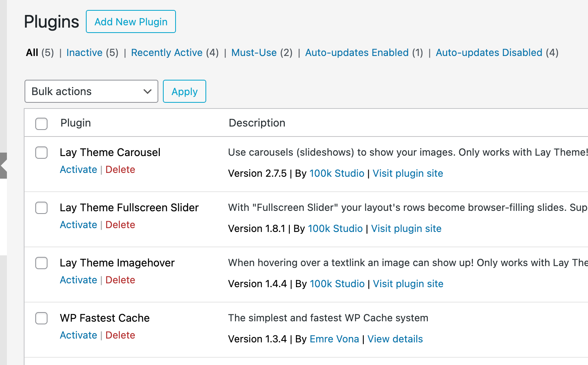This screenshot has width=588, height=365.
Task: Activate the Lay Theme Carousel plugin
Action: tap(78, 169)
